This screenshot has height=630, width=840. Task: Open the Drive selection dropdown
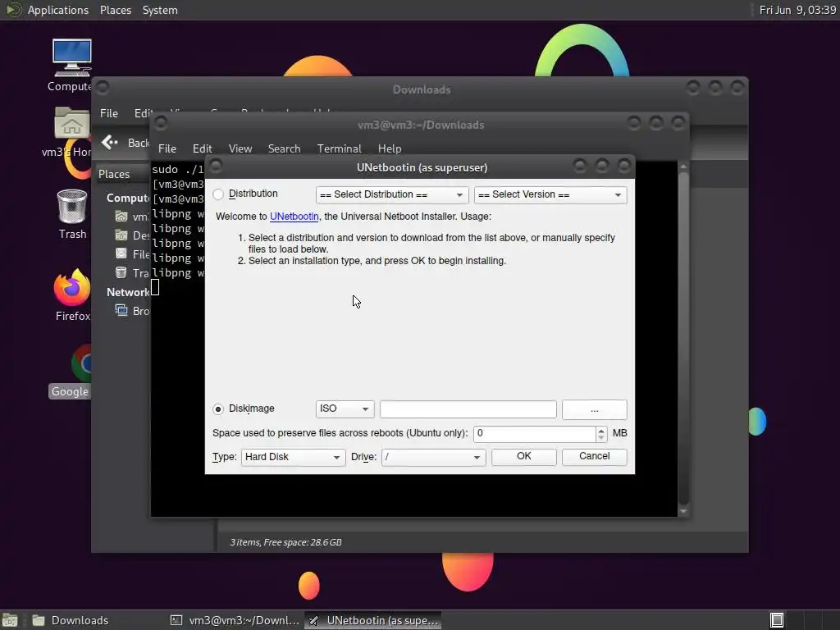pyautogui.click(x=433, y=457)
